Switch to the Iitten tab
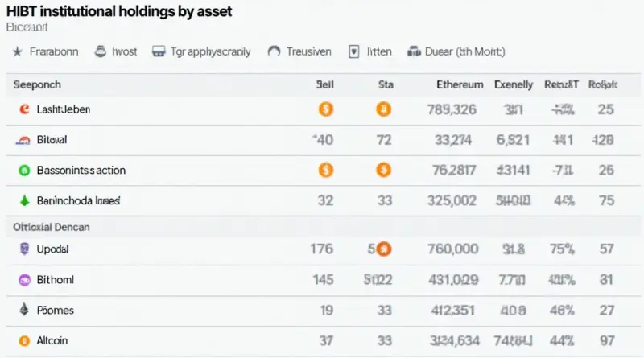 pyautogui.click(x=379, y=51)
